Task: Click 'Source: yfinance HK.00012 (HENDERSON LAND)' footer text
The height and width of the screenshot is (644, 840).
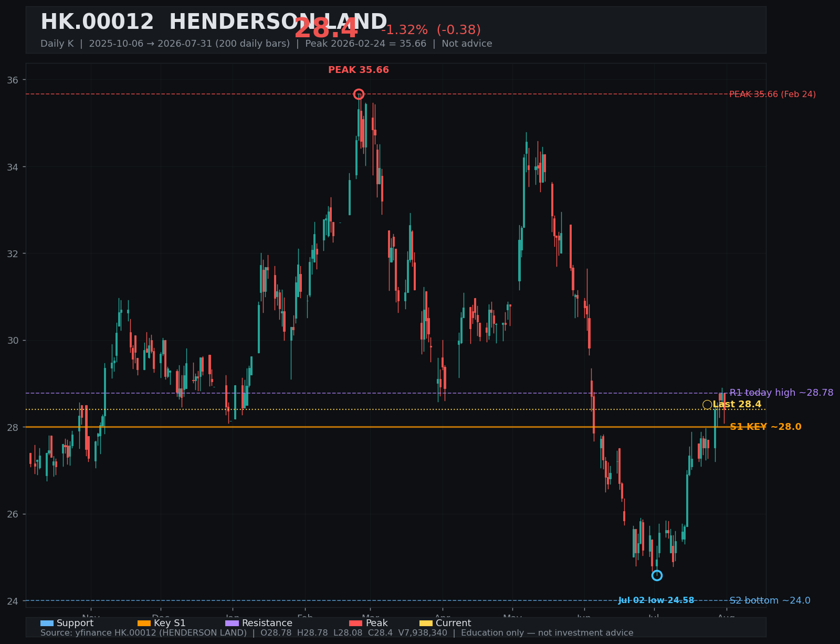Action: click(x=143, y=633)
